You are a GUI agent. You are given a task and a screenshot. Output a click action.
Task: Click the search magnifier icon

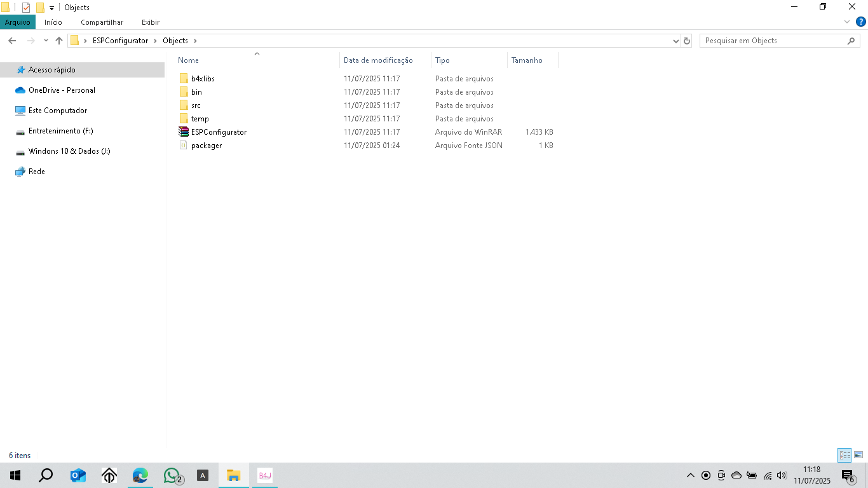pyautogui.click(x=851, y=41)
